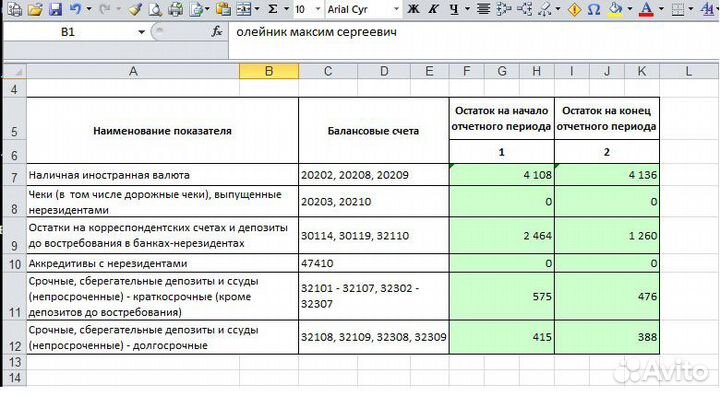Click the green cell with value 1 260
Viewport: 720px width, 396px height.
pyautogui.click(x=607, y=236)
